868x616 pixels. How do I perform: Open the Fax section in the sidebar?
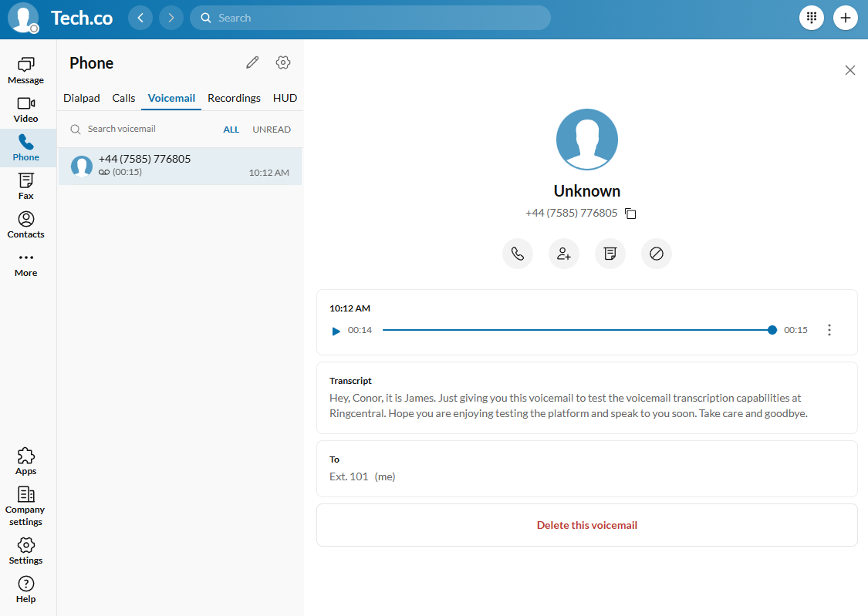(25, 185)
